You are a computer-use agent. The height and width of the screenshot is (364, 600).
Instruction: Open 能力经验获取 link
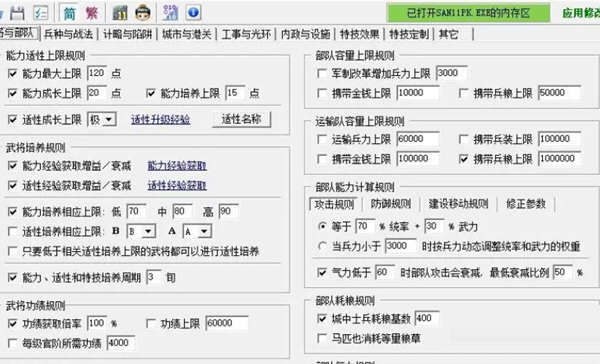tap(177, 166)
